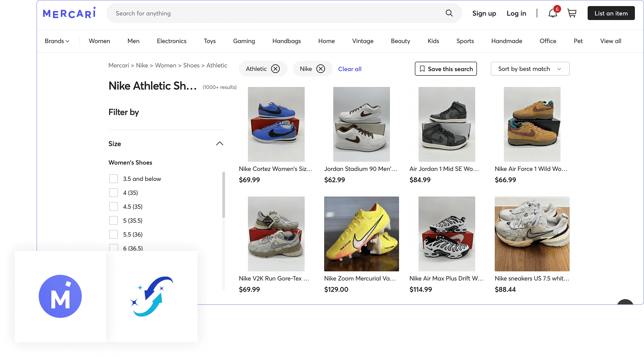Open the shopping cart
The width and height of the screenshot is (644, 357).
[572, 13]
